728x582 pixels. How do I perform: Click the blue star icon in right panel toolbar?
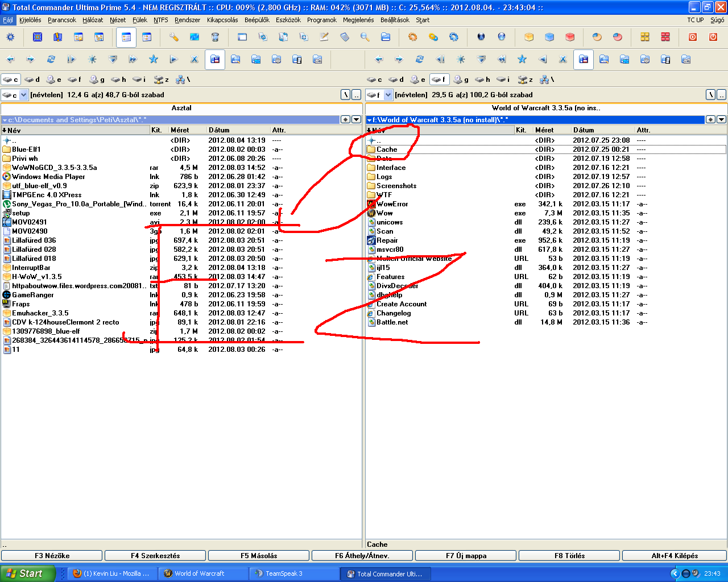click(x=522, y=59)
